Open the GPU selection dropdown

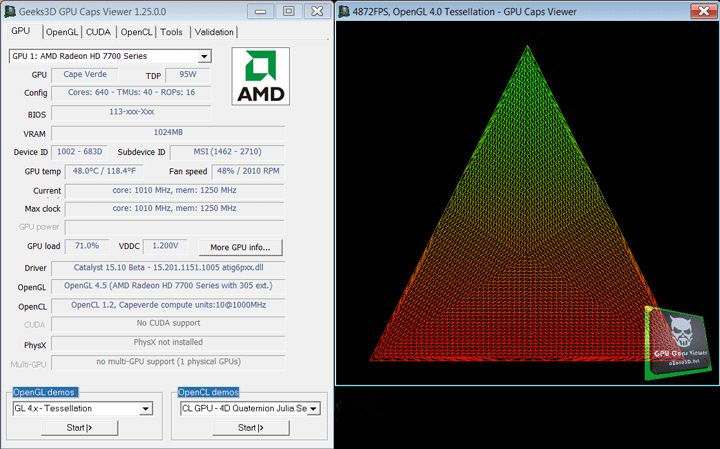pyautogui.click(x=204, y=56)
